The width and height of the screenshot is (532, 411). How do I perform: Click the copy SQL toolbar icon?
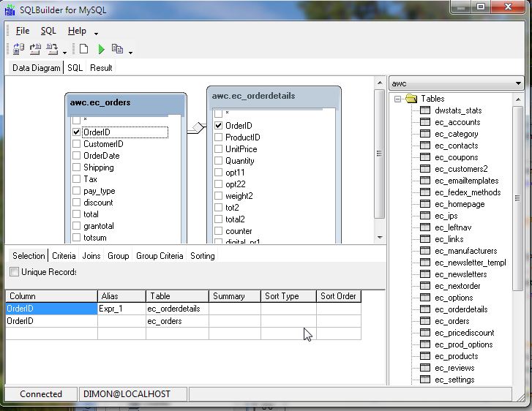click(x=117, y=49)
